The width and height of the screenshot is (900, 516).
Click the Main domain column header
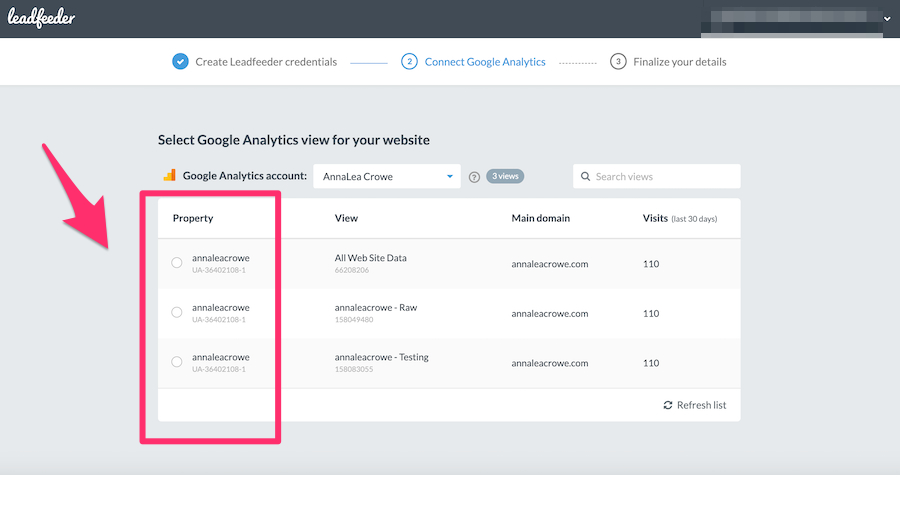541,218
